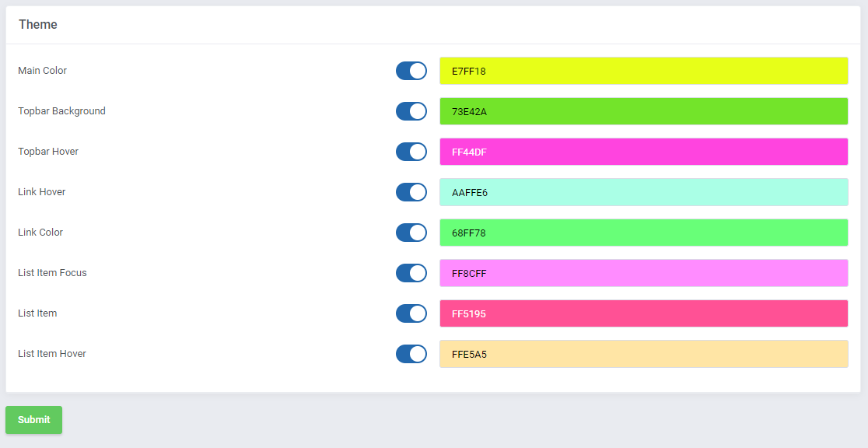Disable the List Item toggle
The image size is (868, 448).
pyautogui.click(x=411, y=313)
